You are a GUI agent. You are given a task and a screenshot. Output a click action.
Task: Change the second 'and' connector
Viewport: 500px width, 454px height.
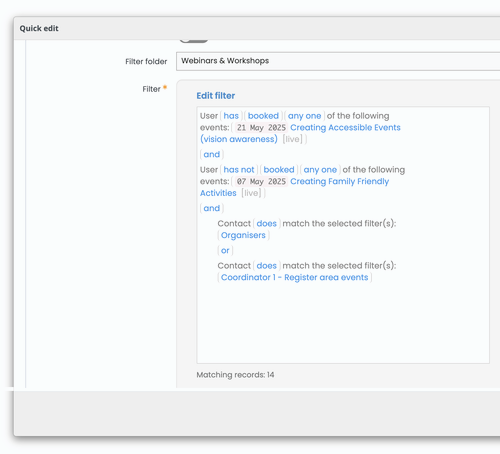(212, 208)
